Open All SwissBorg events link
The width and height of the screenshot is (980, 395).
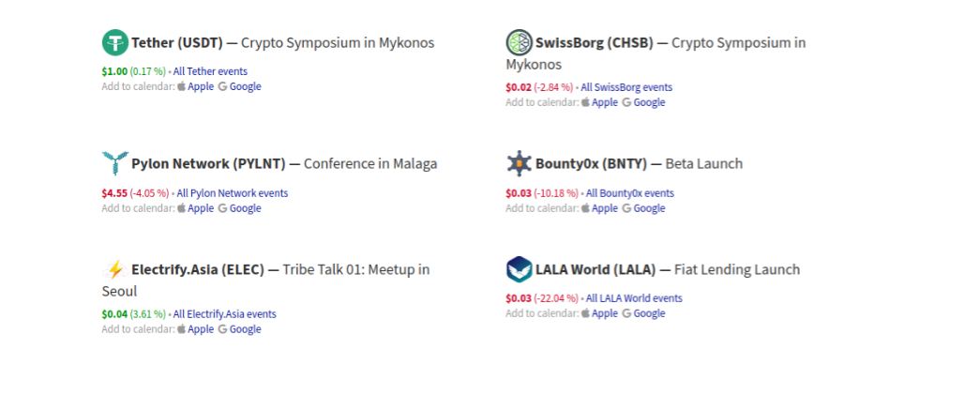(x=626, y=87)
